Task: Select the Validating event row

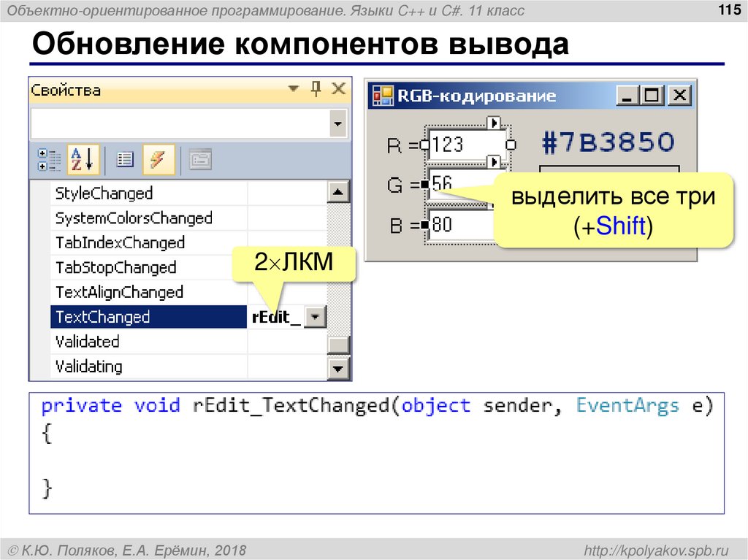Action: pos(188,367)
